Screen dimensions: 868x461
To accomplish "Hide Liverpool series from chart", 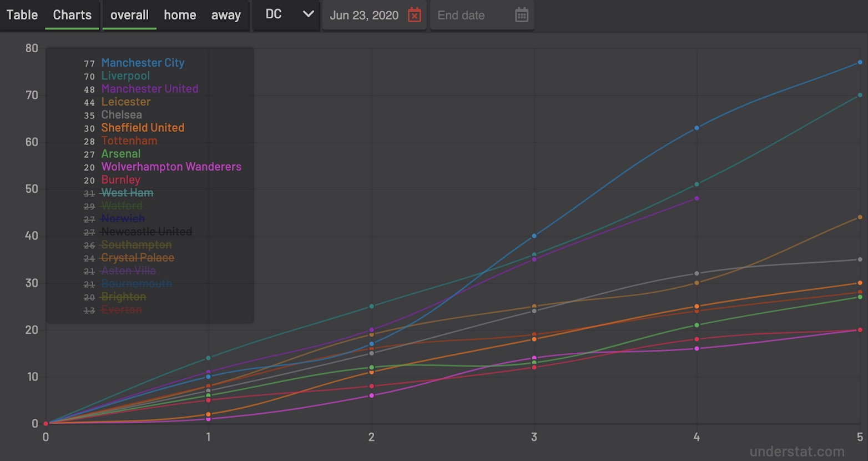I will click(x=125, y=76).
